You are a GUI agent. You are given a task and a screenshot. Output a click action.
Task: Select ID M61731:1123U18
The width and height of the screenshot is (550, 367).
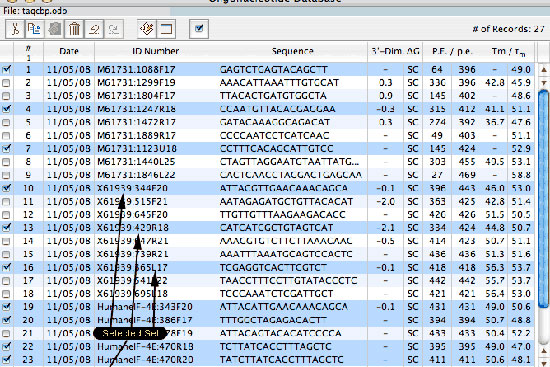[x=136, y=149]
